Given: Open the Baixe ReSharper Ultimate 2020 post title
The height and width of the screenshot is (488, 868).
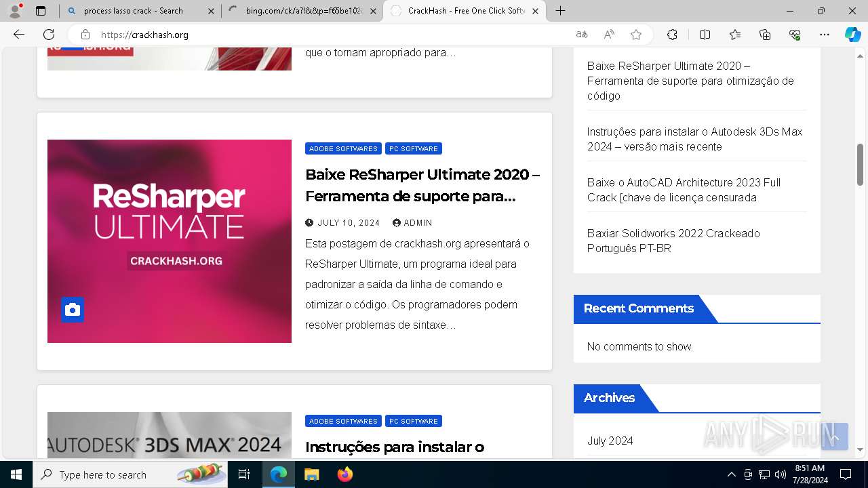Looking at the screenshot, I should (422, 185).
